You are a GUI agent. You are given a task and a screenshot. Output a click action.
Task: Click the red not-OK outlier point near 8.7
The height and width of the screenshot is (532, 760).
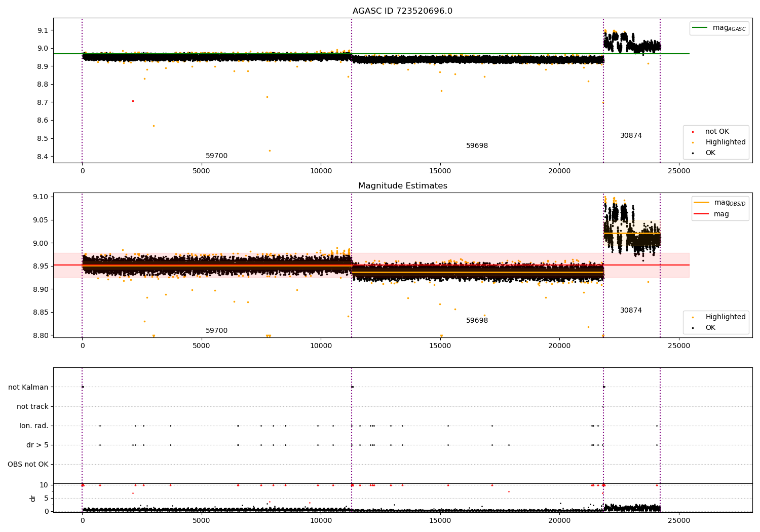pyautogui.click(x=133, y=101)
